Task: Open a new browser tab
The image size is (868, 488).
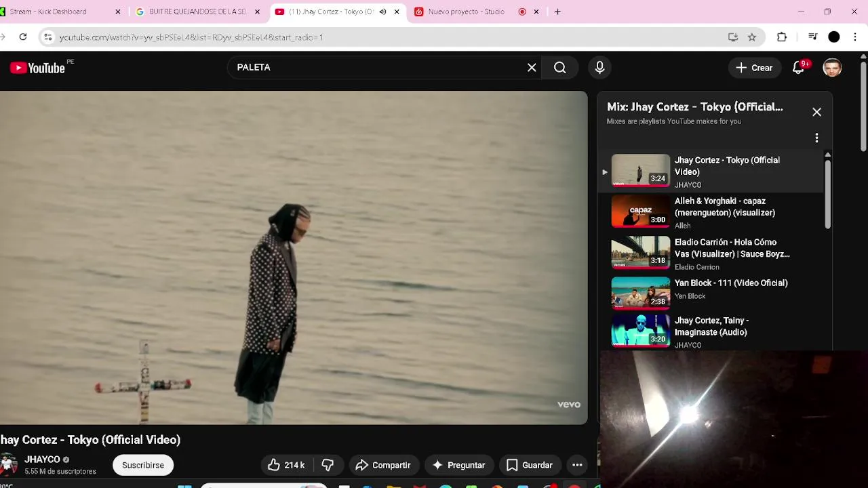Action: pyautogui.click(x=557, y=12)
